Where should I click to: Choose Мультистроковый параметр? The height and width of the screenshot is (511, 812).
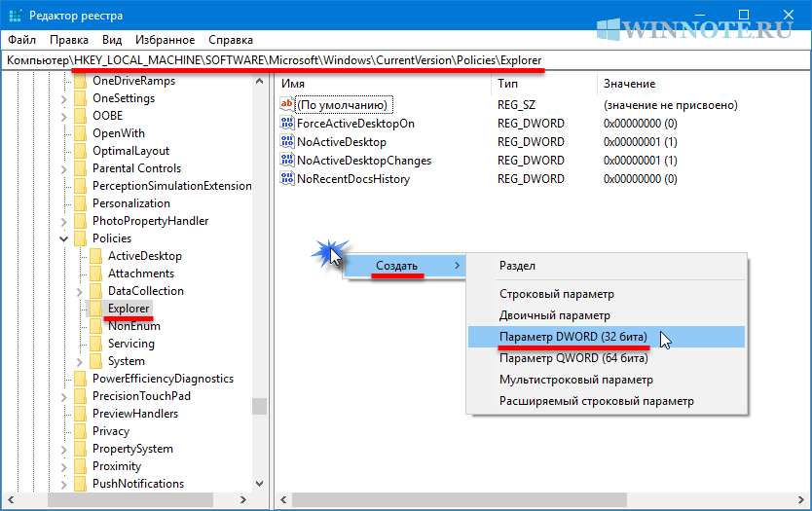tap(607, 380)
